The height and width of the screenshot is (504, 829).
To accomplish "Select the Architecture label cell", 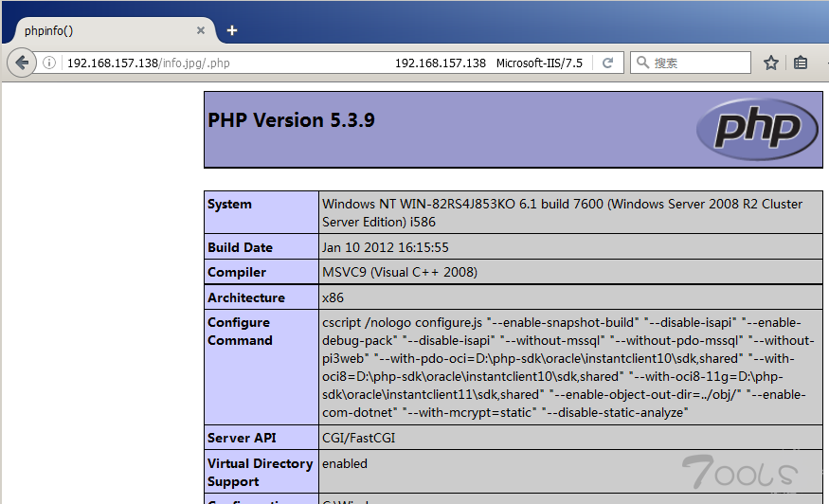I will pyautogui.click(x=261, y=297).
